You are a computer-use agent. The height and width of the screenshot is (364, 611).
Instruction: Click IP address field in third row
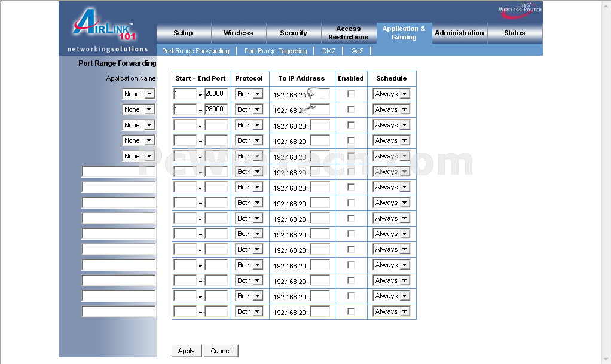pyautogui.click(x=320, y=125)
